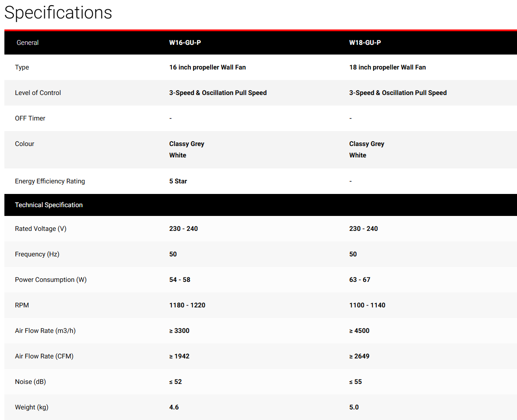Screen dimensions: 517x420
Task: Click '230 - 240' under W16-GU-P
Action: tap(183, 229)
